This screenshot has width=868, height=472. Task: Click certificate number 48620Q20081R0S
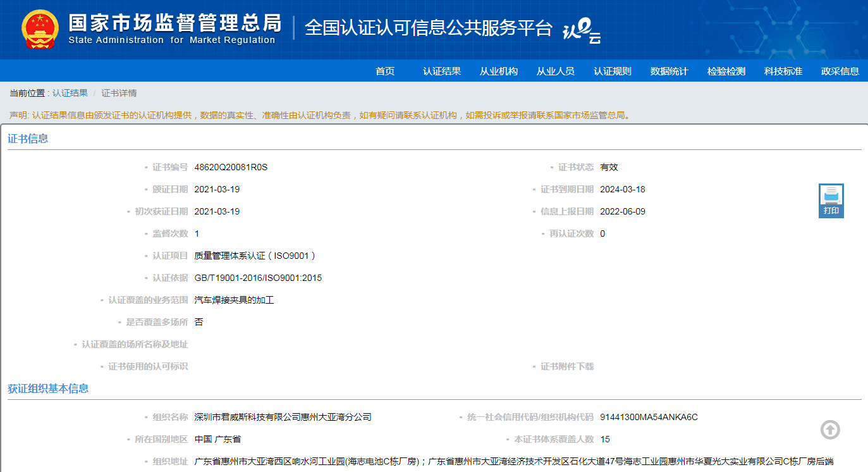click(231, 167)
